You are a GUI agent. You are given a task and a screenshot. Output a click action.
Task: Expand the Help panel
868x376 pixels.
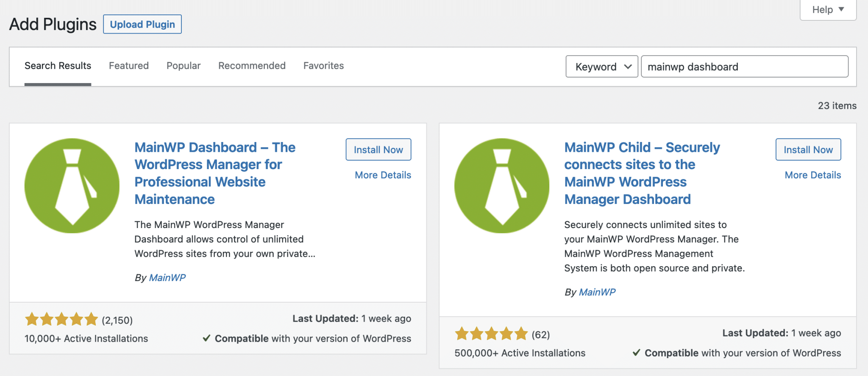tap(828, 10)
